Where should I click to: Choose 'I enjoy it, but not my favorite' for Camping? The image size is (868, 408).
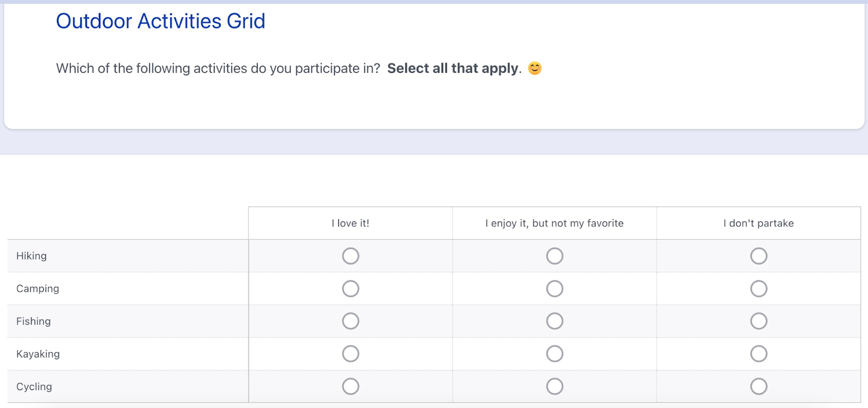pyautogui.click(x=554, y=289)
